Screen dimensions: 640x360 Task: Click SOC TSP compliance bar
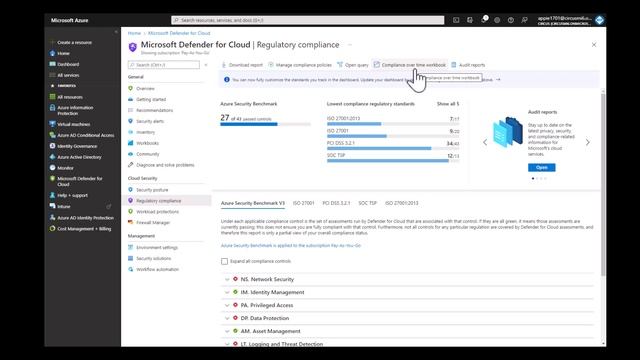393,161
